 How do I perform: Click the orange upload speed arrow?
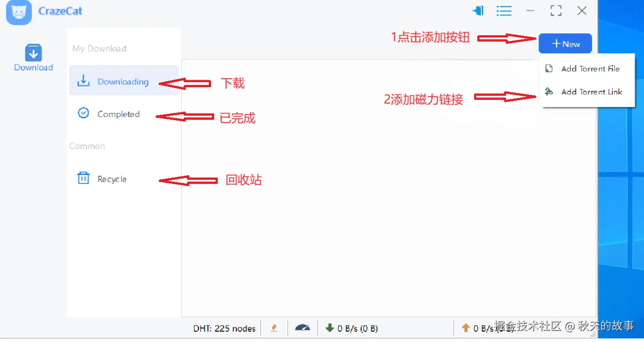[466, 328]
